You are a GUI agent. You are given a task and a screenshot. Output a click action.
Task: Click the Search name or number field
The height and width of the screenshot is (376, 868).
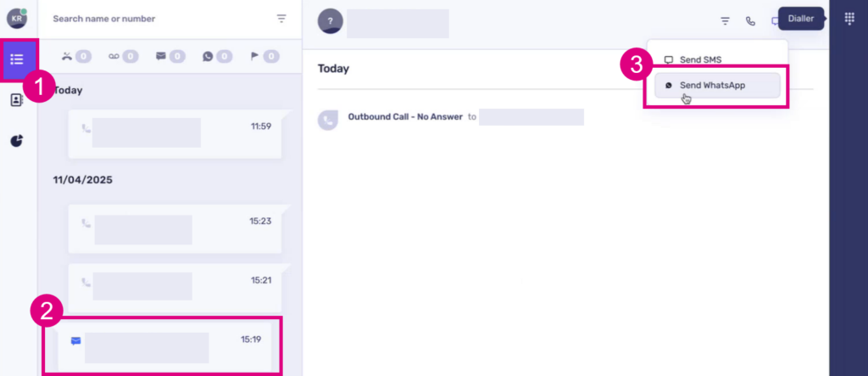pyautogui.click(x=153, y=19)
